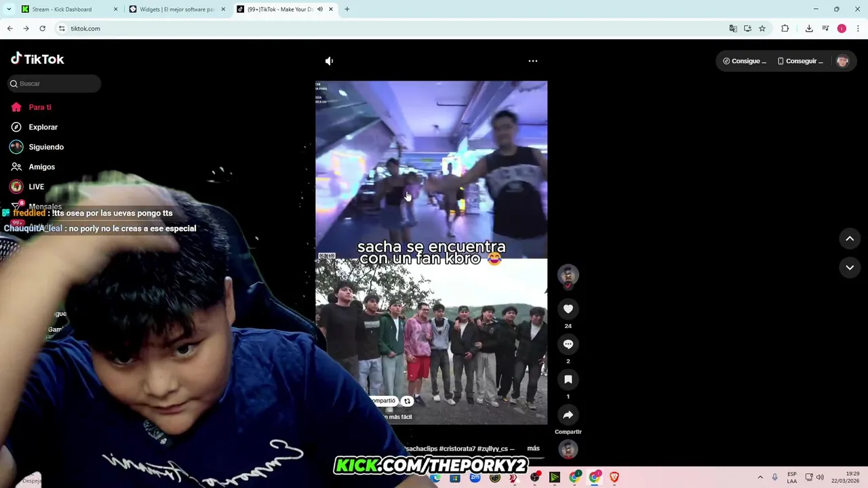Open the Zoom app in the taskbar
The image size is (868, 488).
coord(475,477)
